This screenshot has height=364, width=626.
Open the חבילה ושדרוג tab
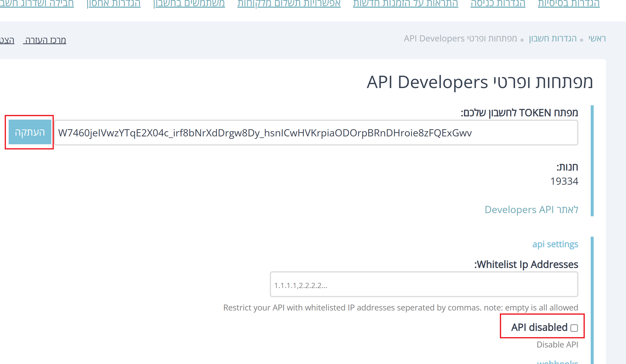[37, 3]
